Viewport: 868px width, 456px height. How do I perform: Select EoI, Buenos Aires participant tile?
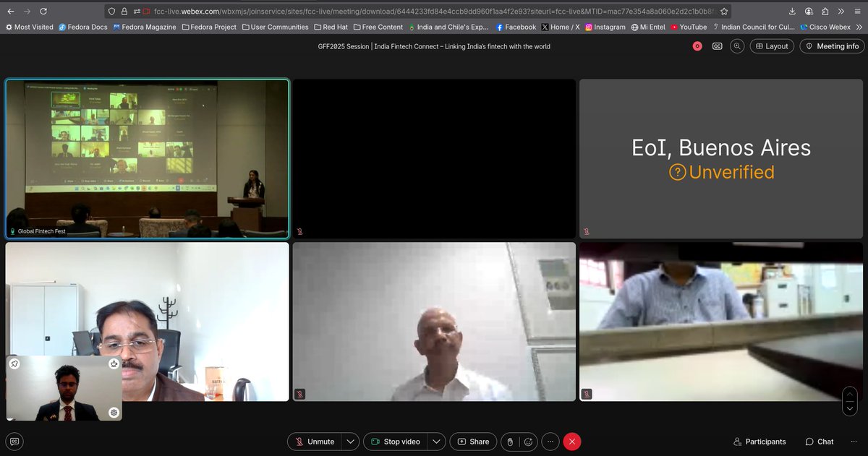tap(721, 158)
